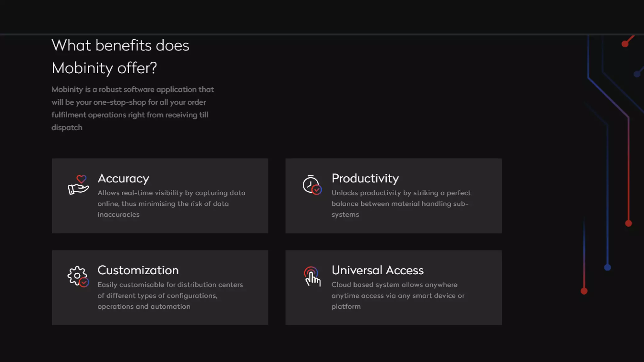
Task: Click the Productivity card description text
Action: (x=401, y=204)
